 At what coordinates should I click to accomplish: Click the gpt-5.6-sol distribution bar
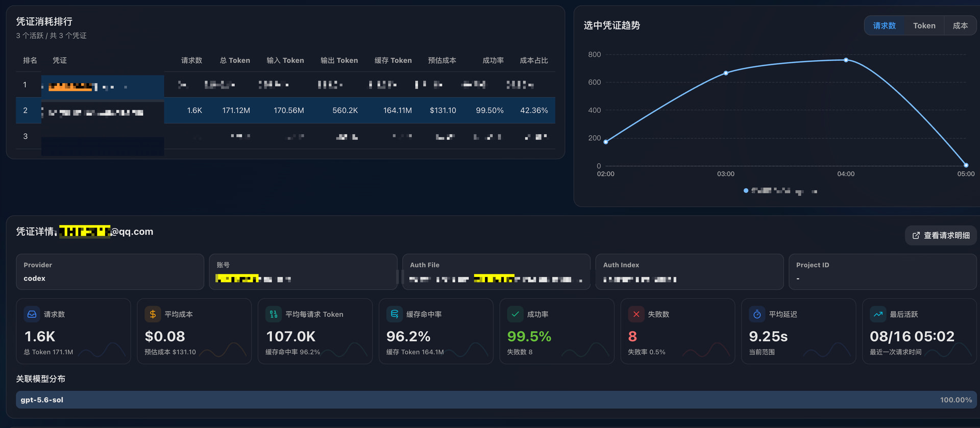pos(496,400)
